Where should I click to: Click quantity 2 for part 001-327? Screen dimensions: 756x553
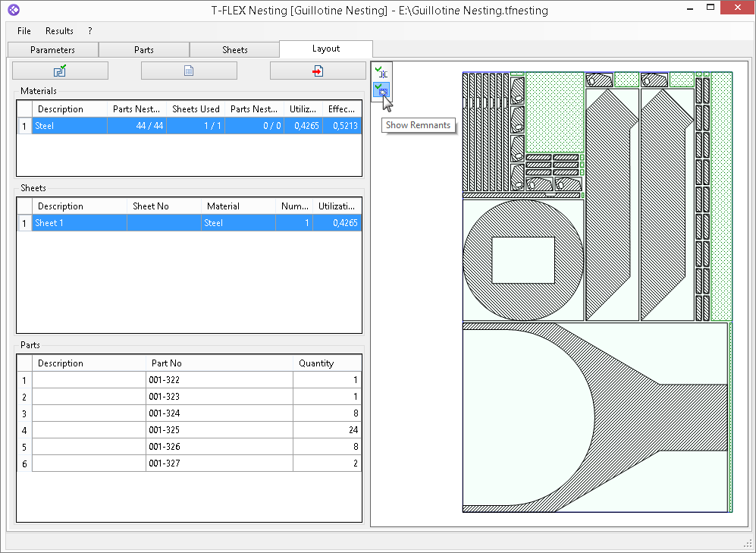coord(327,463)
